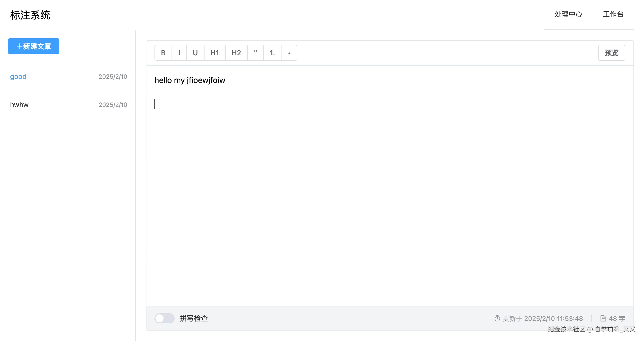
Task: Toggle bold formatting button
Action: coord(163,53)
